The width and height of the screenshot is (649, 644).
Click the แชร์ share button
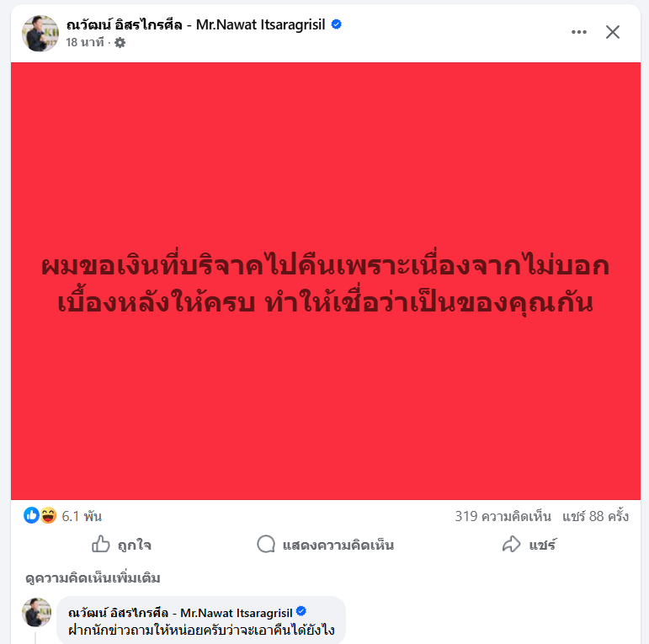point(529,545)
